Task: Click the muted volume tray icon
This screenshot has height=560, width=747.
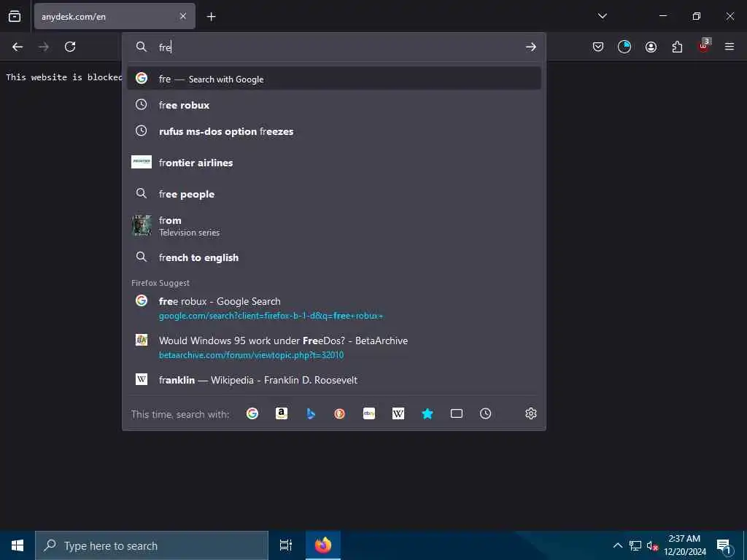Action: pos(652,545)
